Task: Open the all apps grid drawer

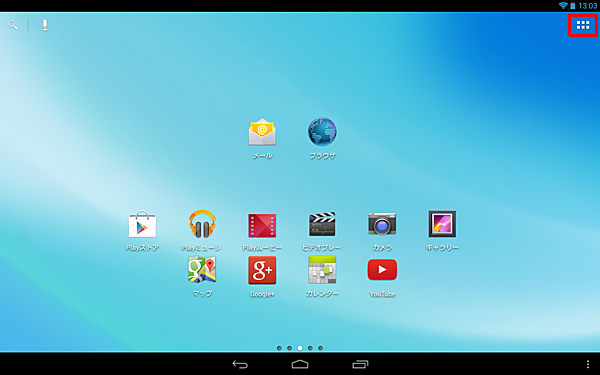Action: click(x=583, y=25)
